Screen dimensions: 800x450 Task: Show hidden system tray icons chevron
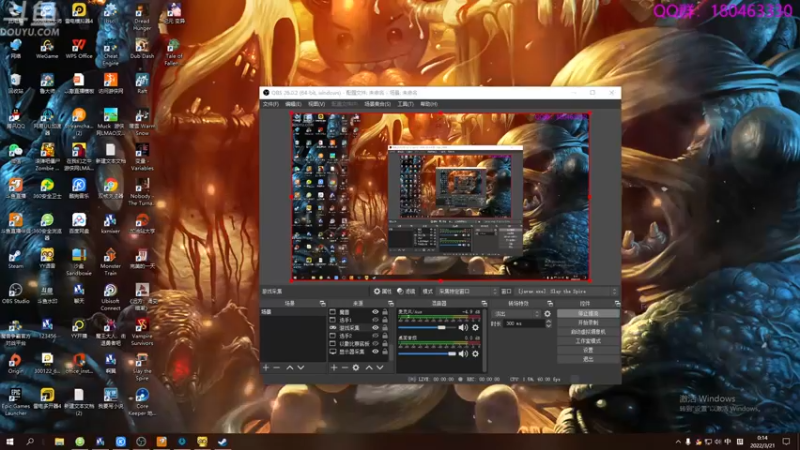coord(678,442)
